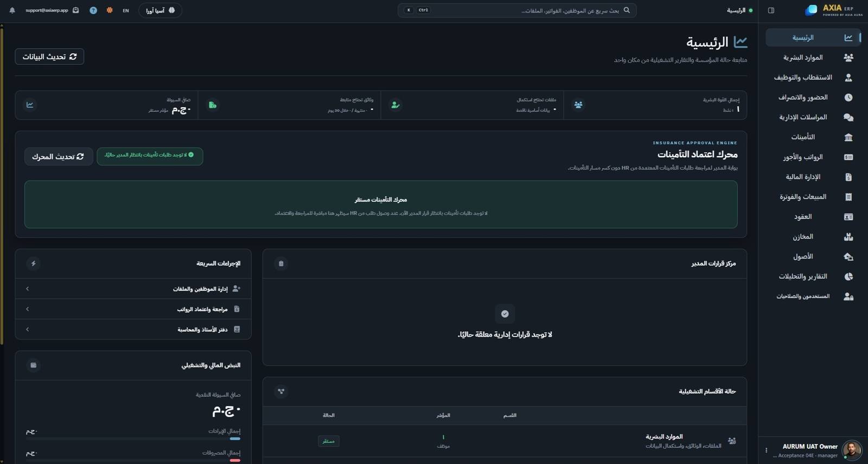
Task: Switch language using the EN button
Action: (126, 10)
